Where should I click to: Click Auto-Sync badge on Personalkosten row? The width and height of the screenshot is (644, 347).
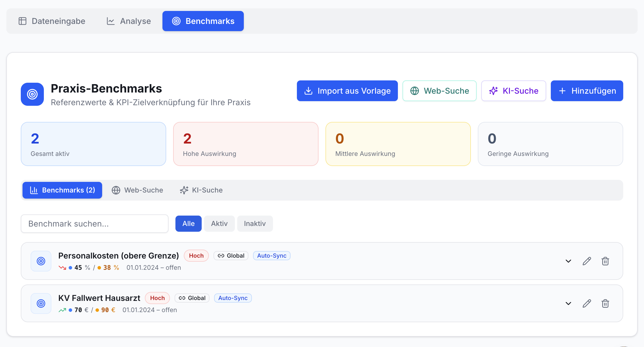[x=272, y=256]
